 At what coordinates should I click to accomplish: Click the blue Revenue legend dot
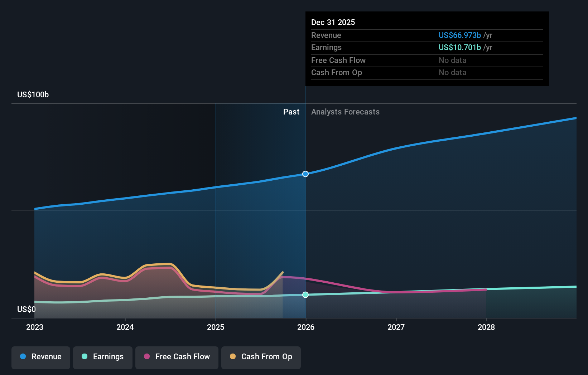23,356
